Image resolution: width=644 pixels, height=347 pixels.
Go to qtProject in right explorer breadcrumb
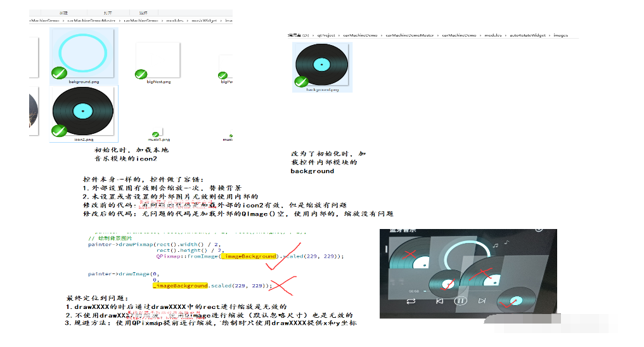pos(326,36)
